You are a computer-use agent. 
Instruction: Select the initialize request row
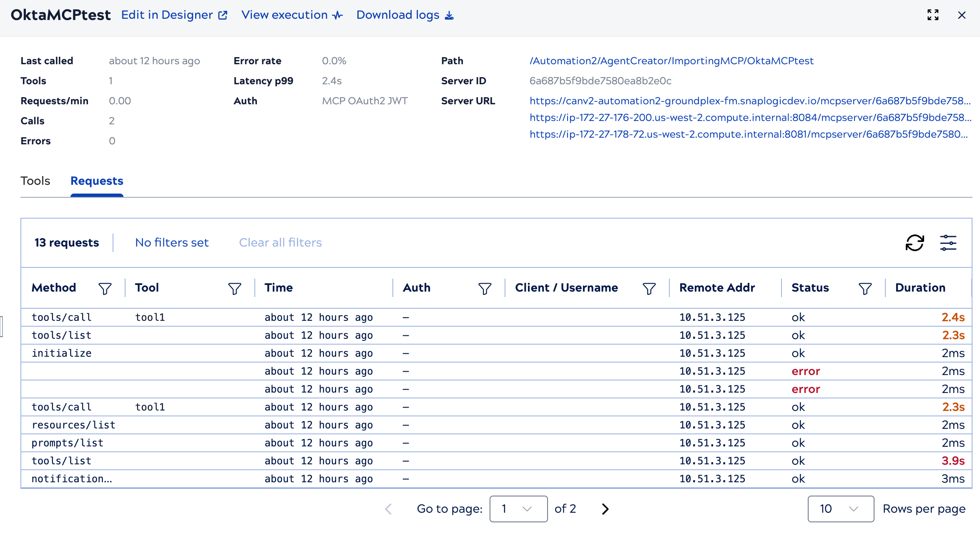click(496, 353)
